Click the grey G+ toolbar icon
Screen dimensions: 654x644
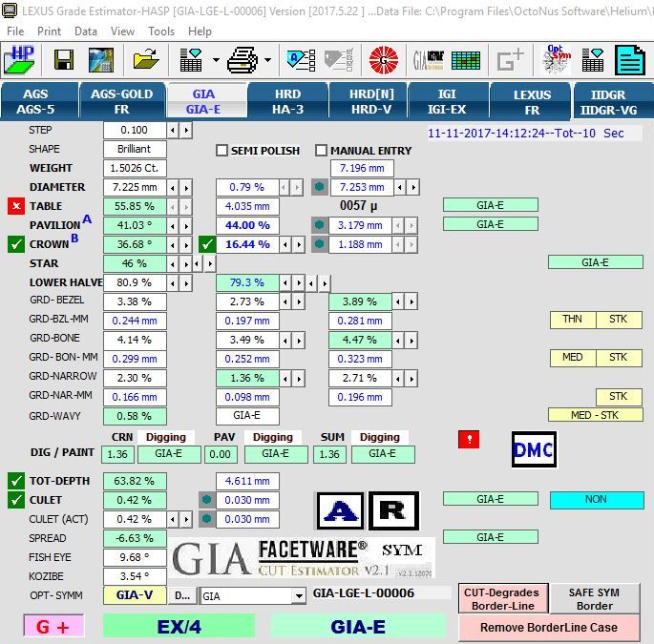coord(510,59)
